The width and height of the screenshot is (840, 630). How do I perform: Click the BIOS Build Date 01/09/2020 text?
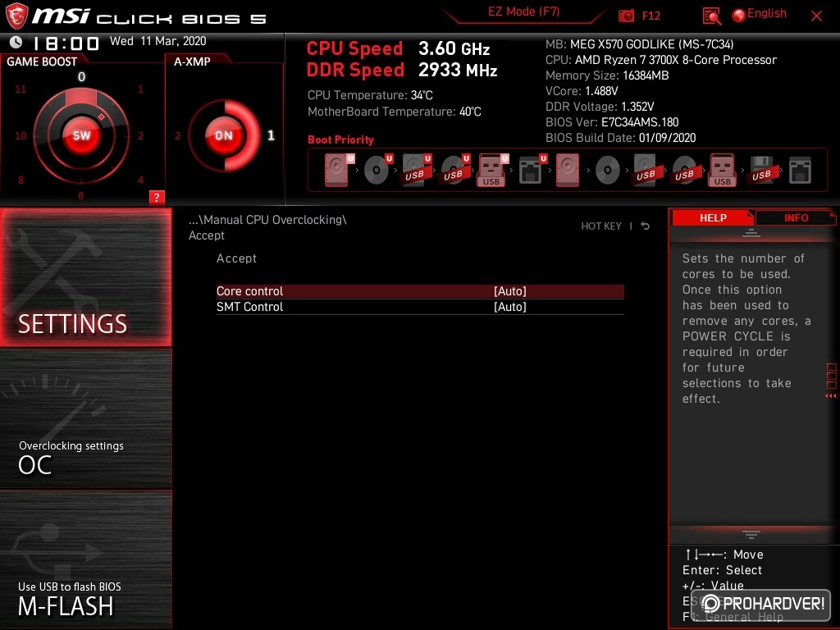pyautogui.click(x=620, y=138)
